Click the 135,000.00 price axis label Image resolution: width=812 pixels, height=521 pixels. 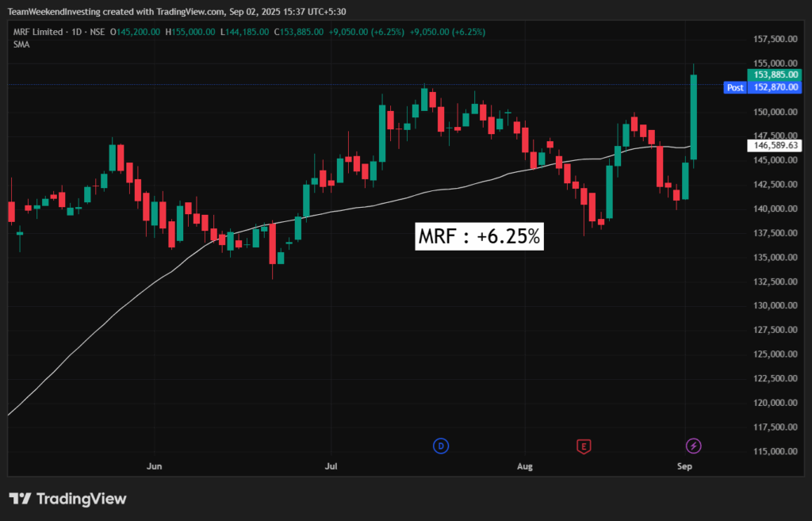coord(776,258)
